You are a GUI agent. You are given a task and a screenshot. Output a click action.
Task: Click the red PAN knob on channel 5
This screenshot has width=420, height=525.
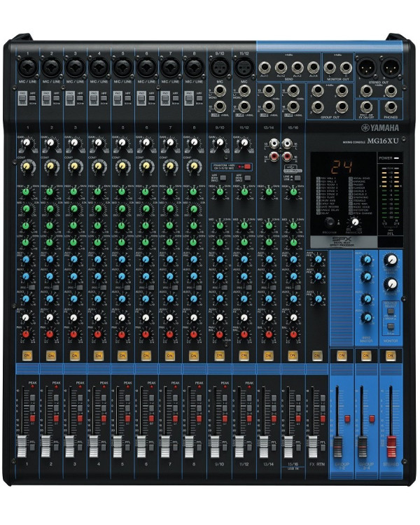pos(122,334)
